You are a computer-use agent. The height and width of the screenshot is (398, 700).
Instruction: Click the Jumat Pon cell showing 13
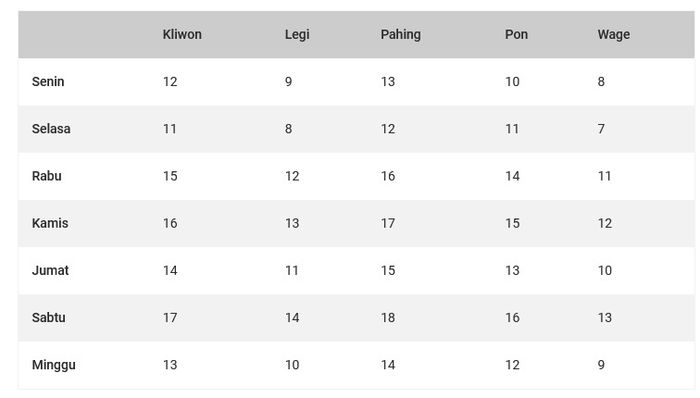[512, 270]
